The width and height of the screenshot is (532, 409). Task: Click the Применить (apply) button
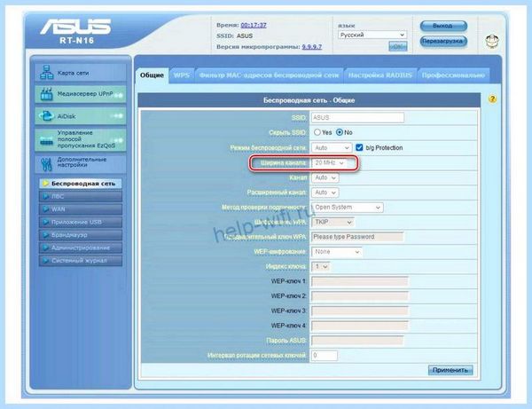450,370
